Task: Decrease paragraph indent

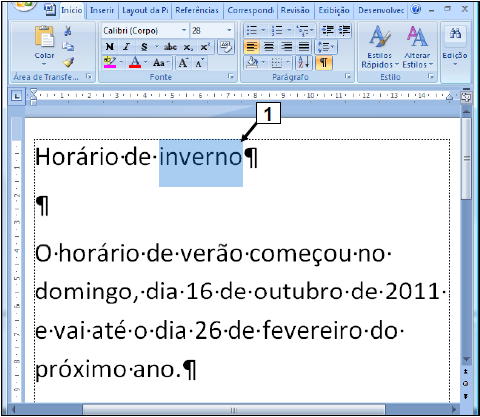Action: click(x=328, y=31)
